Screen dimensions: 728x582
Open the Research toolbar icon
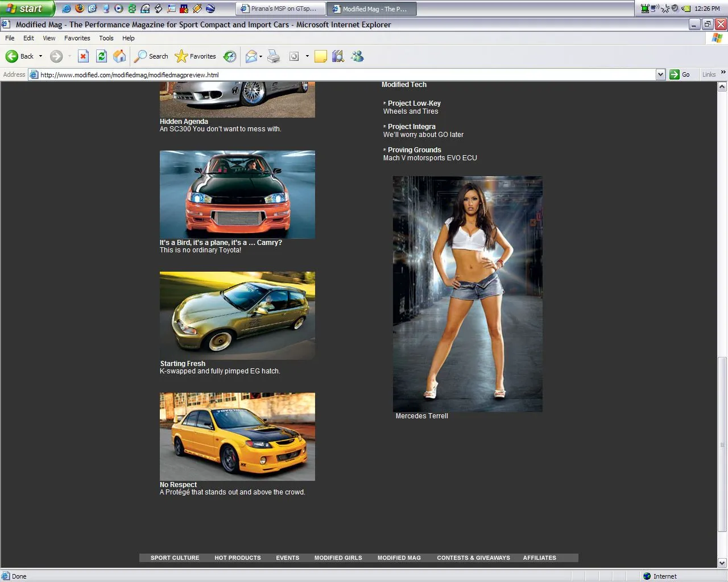pos(338,56)
